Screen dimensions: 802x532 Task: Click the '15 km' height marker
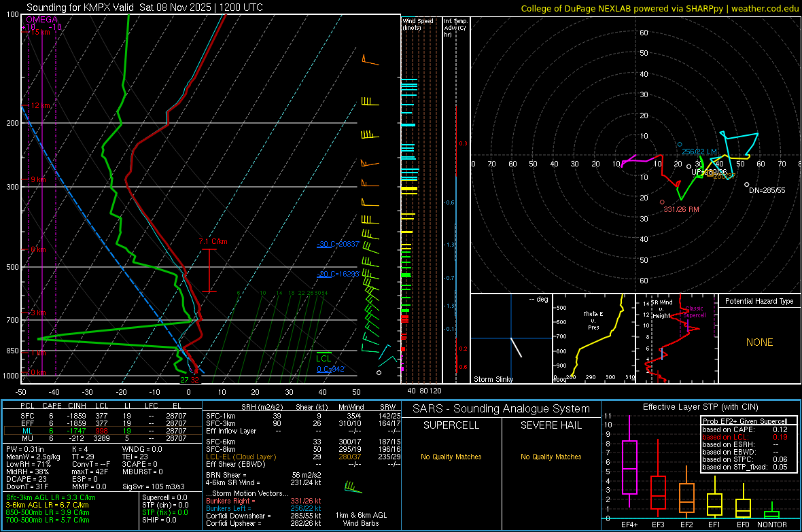tap(40, 32)
